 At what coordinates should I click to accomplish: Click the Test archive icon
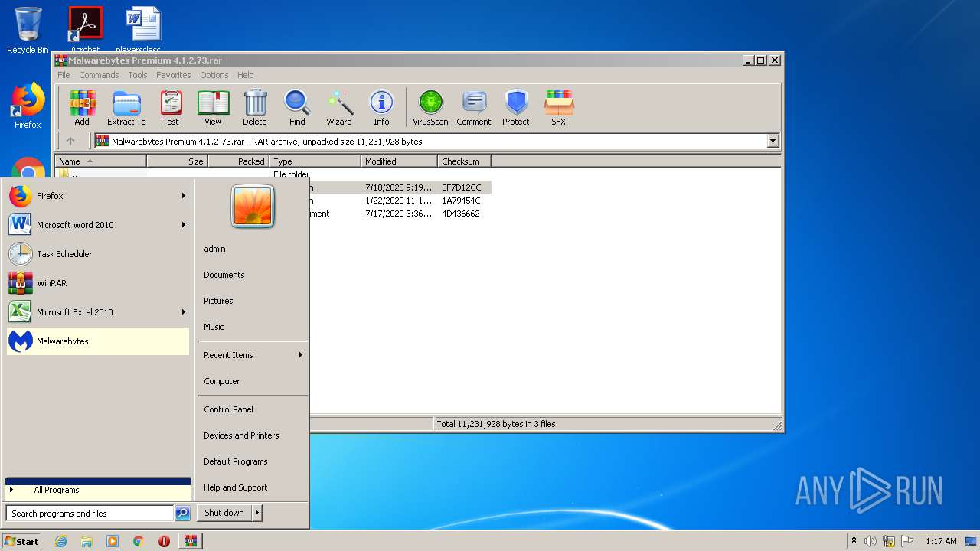tap(171, 108)
